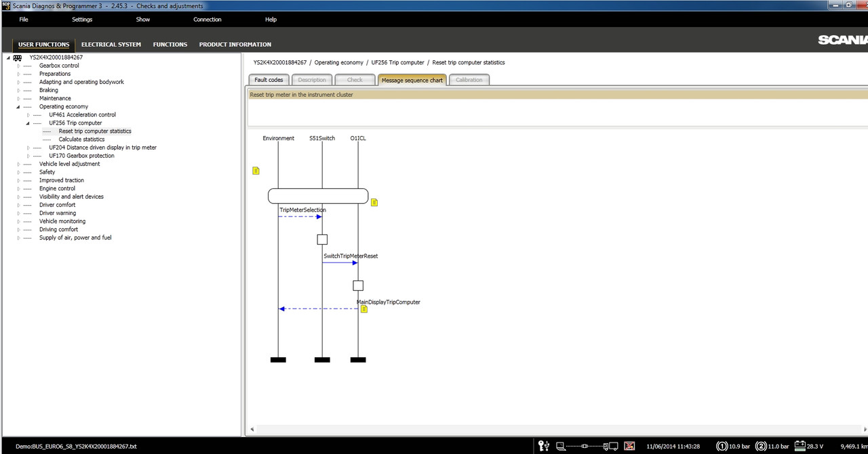The image size is (868, 454).
Task: Open the Message sequence chart tab
Action: (412, 80)
